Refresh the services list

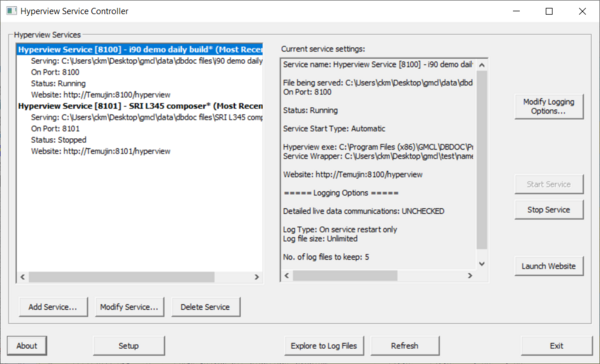point(405,346)
